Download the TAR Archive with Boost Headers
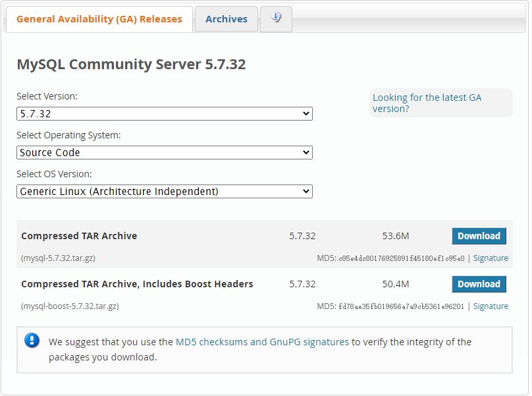Viewport: 532px width, 396px height. tap(479, 284)
